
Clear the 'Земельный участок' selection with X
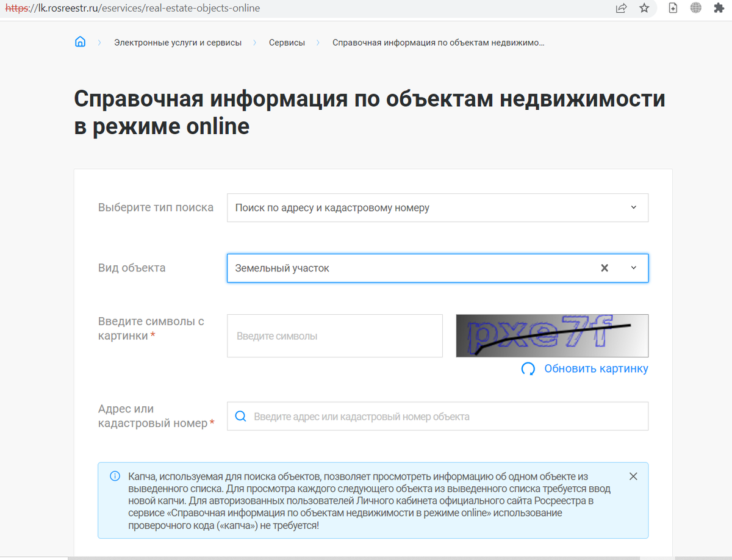click(x=605, y=268)
